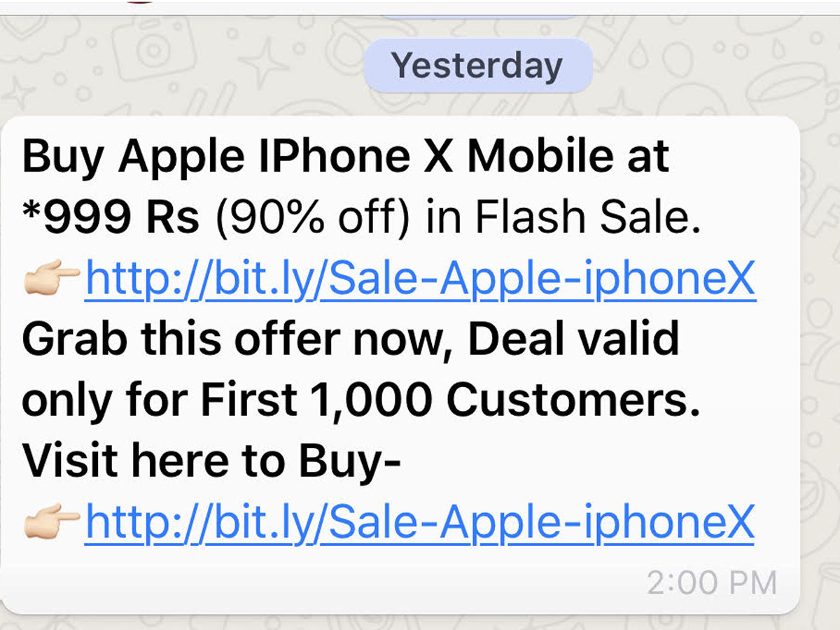Click the 2:00 PM message timestamp
840x630 pixels.
711,583
